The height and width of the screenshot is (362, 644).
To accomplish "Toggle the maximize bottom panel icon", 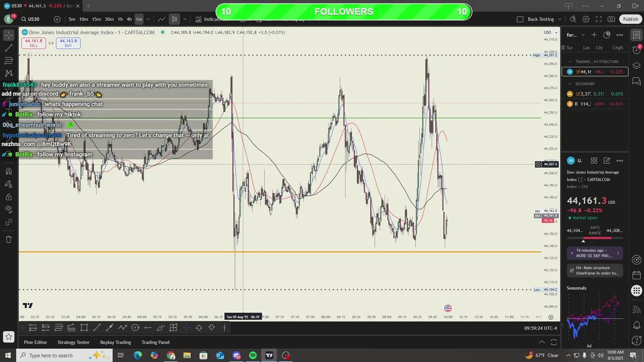I will [x=553, y=342].
